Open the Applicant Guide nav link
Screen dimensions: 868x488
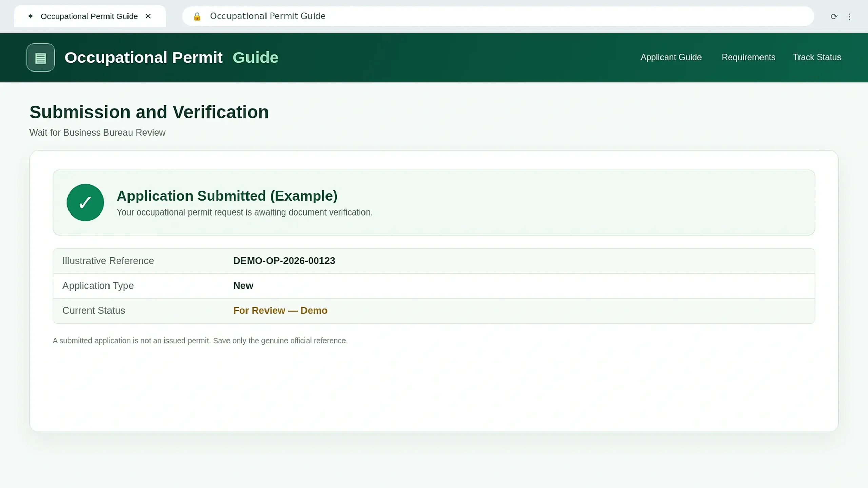point(671,57)
